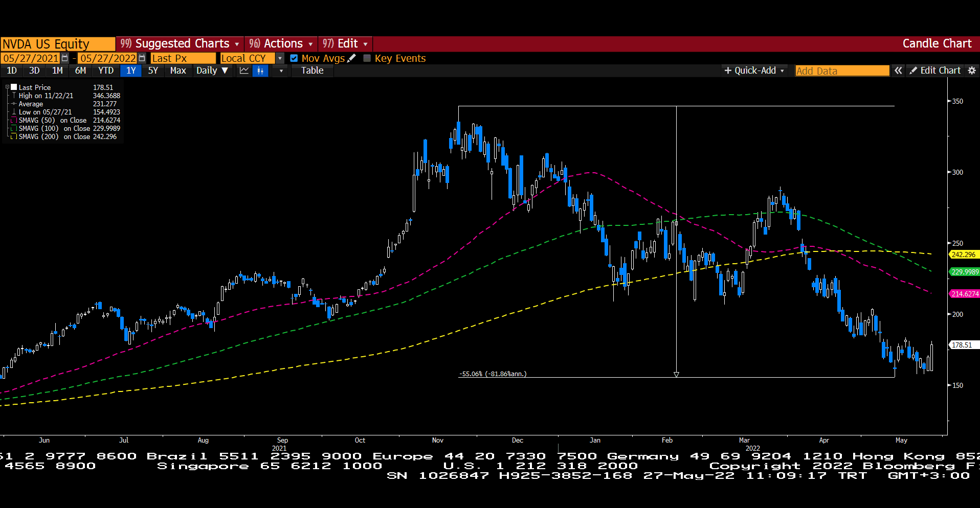The width and height of the screenshot is (980, 508).
Task: Expand the Edit menu
Action: click(345, 43)
